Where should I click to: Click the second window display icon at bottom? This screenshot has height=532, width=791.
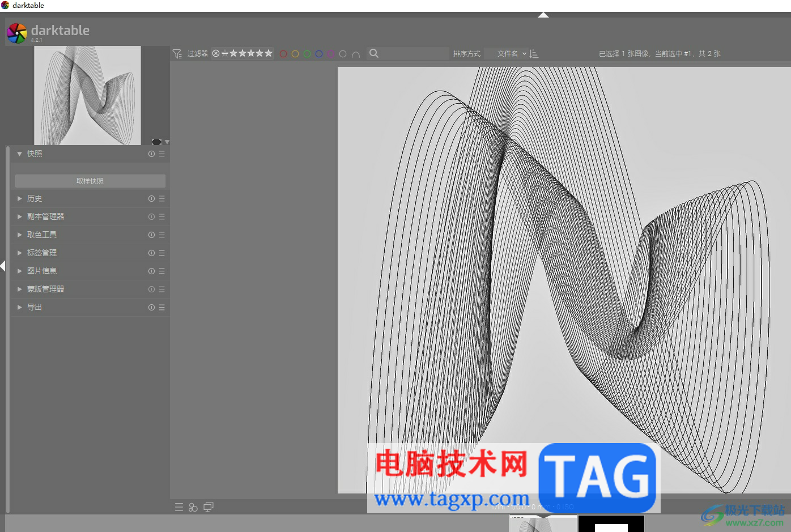pos(209,507)
